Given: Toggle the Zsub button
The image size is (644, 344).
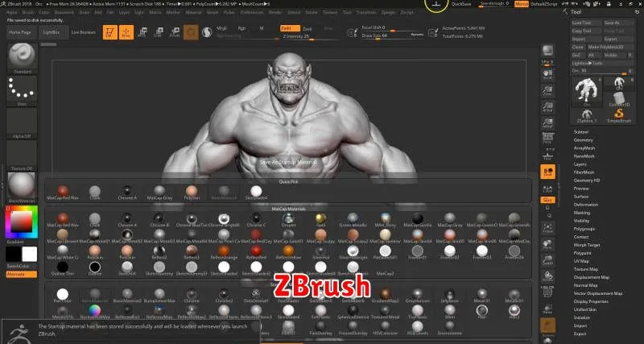Looking at the screenshot, I should 308,28.
